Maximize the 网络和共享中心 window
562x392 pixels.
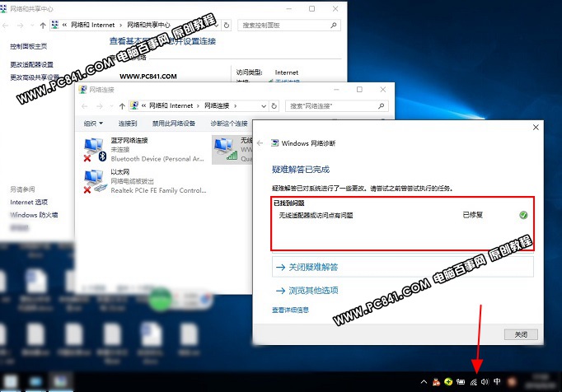tap(311, 8)
